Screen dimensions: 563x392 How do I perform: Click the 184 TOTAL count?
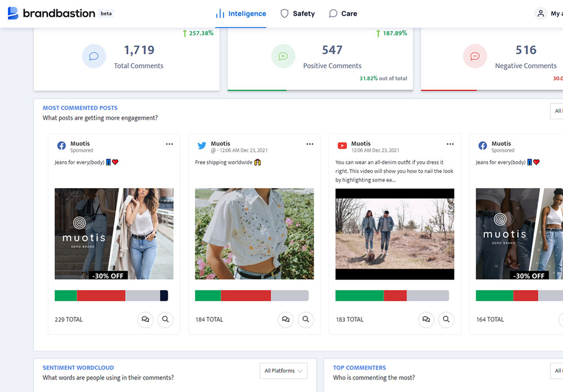pyautogui.click(x=209, y=319)
